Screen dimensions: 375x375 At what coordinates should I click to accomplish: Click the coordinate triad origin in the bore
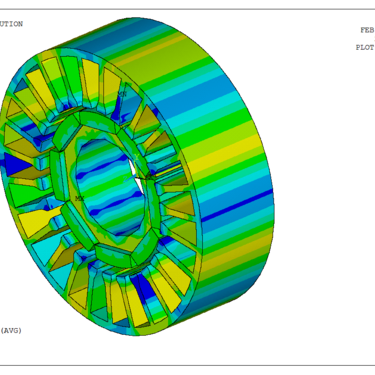coord(138,179)
